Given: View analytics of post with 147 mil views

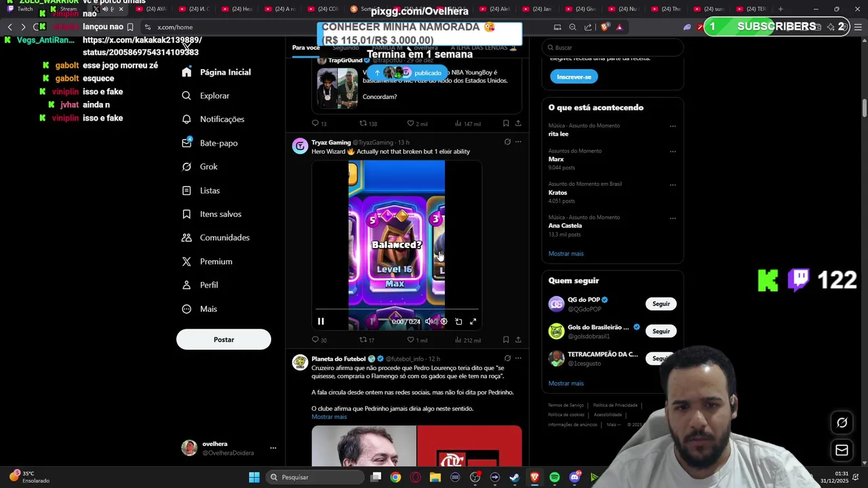Looking at the screenshot, I should click(x=467, y=123).
